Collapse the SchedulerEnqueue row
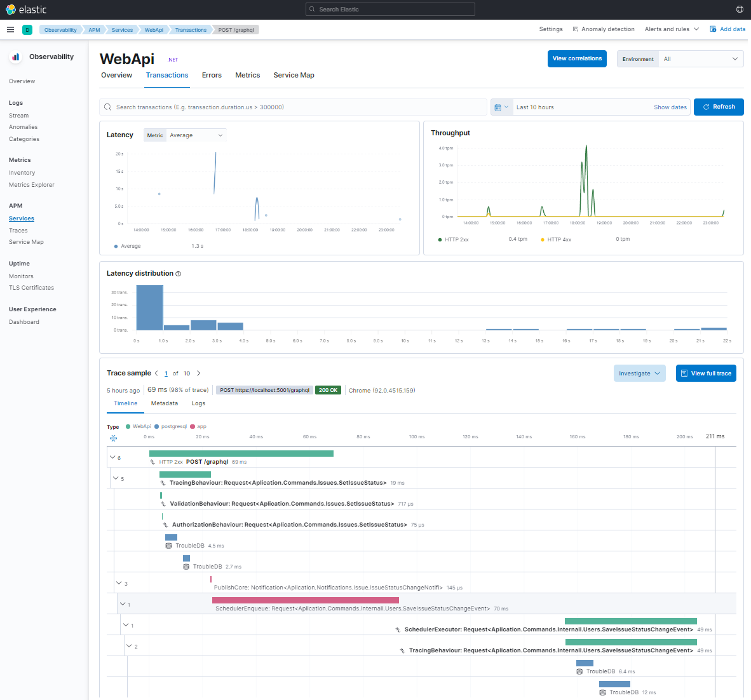This screenshot has width=751, height=700. pyautogui.click(x=123, y=604)
